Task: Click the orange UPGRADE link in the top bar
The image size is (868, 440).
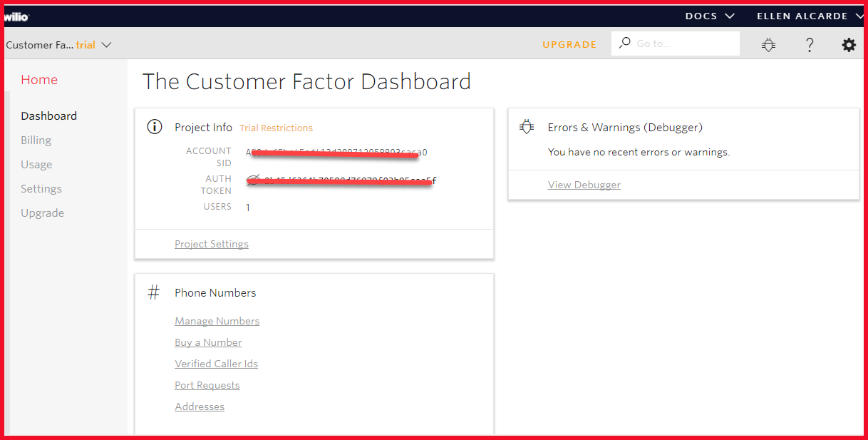Action: coord(569,44)
